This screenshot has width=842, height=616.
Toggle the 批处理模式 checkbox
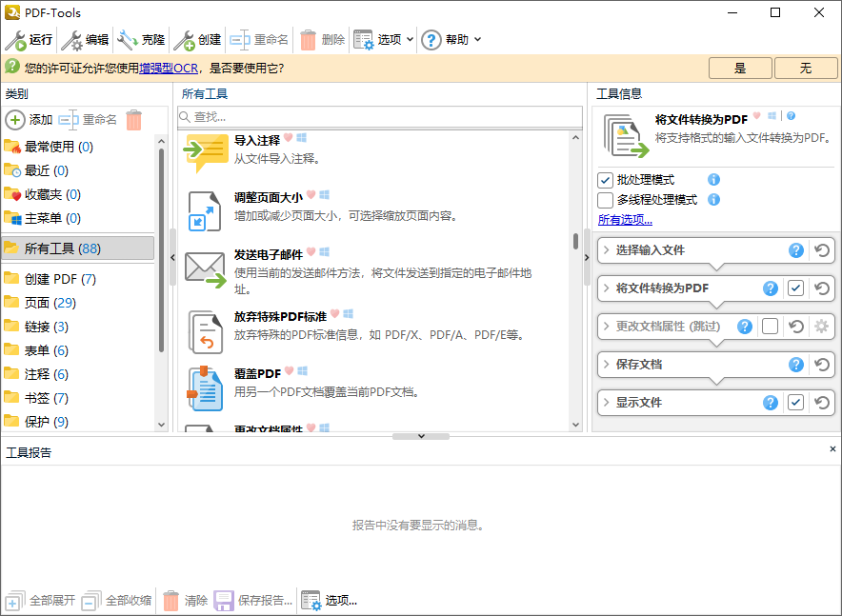[605, 180]
